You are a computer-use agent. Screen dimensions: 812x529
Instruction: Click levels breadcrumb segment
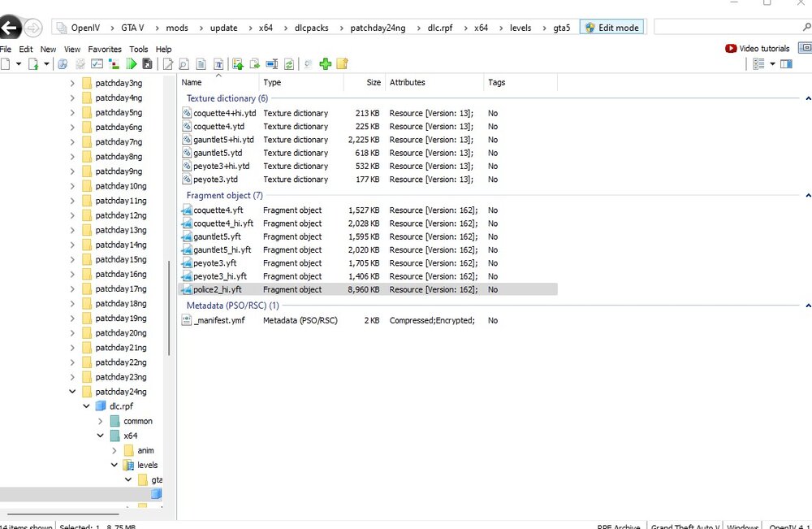[x=520, y=28]
